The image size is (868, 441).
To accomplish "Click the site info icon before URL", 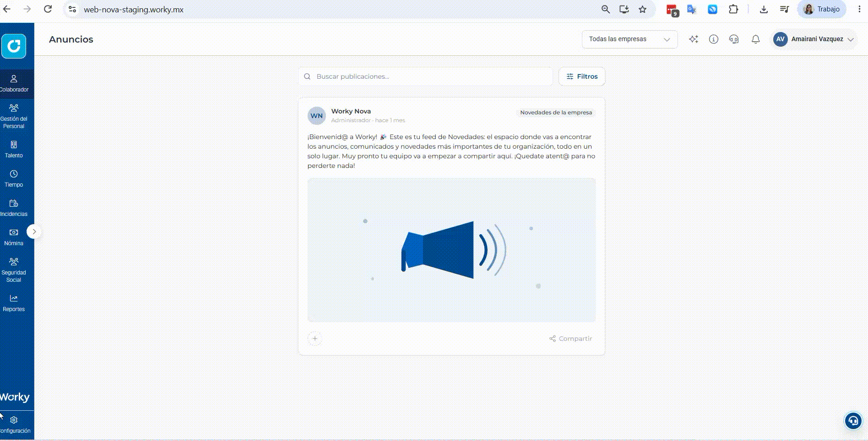I will [72, 9].
